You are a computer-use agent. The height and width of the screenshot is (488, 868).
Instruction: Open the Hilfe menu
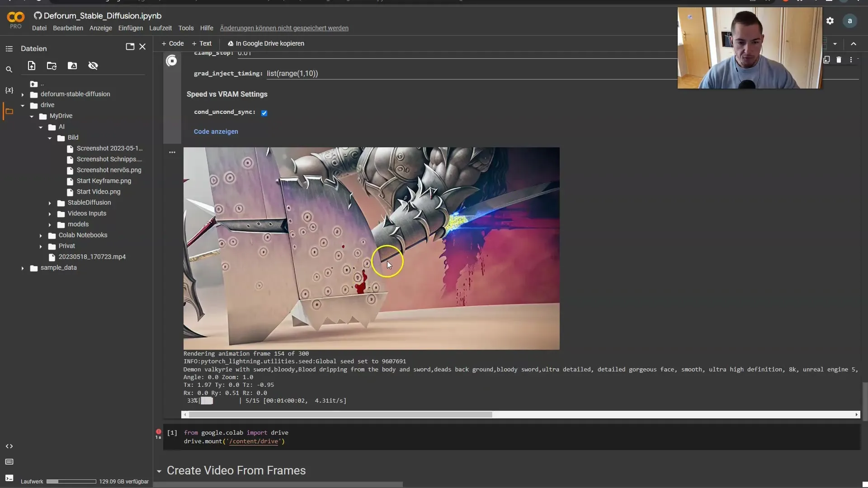207,28
